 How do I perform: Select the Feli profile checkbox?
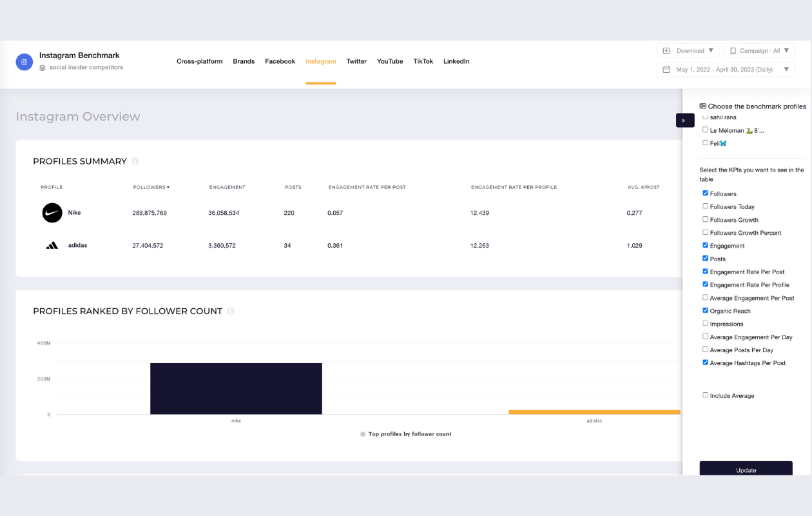coord(705,143)
